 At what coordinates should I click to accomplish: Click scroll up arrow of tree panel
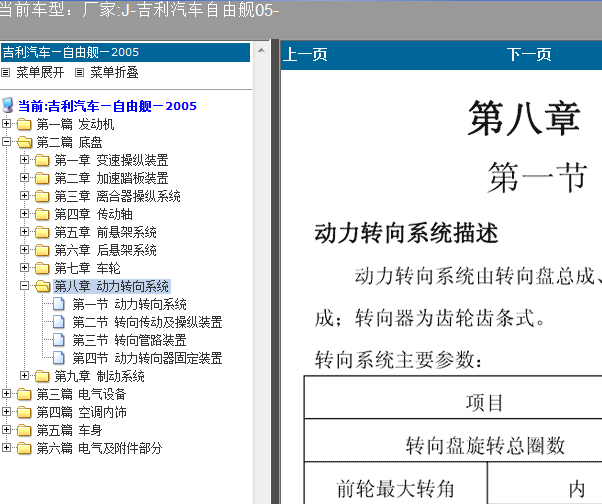click(x=261, y=50)
